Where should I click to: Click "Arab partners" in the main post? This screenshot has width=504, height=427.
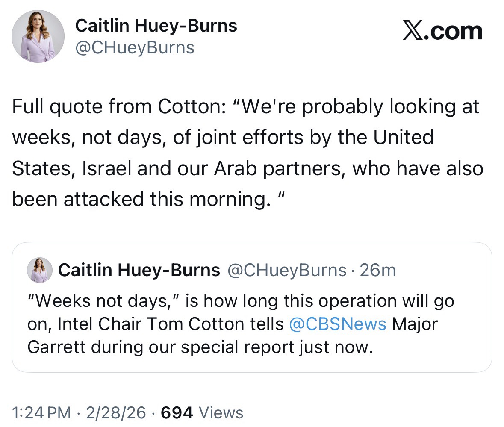(x=277, y=168)
